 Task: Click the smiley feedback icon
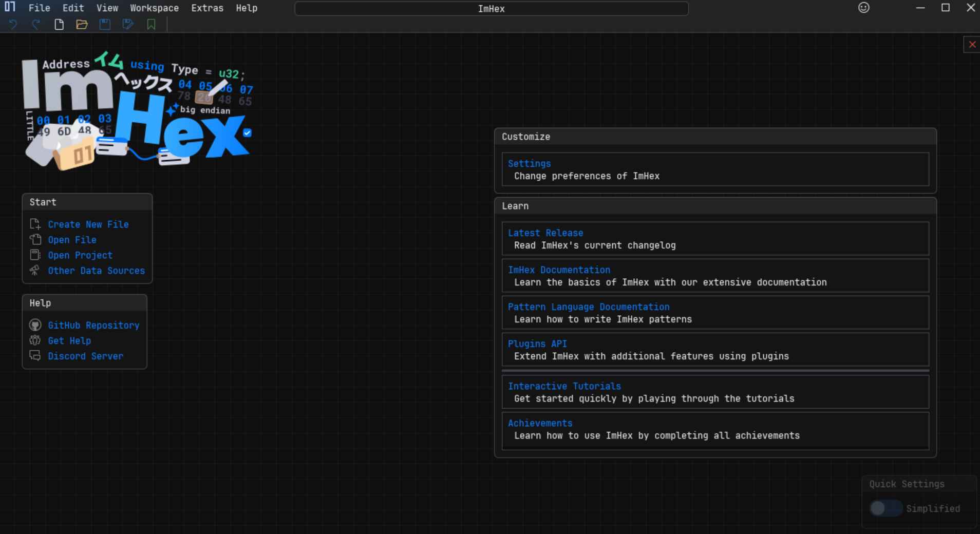click(864, 8)
